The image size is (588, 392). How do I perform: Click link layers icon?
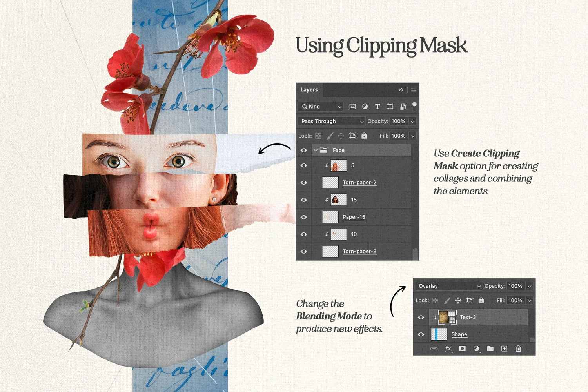[434, 348]
